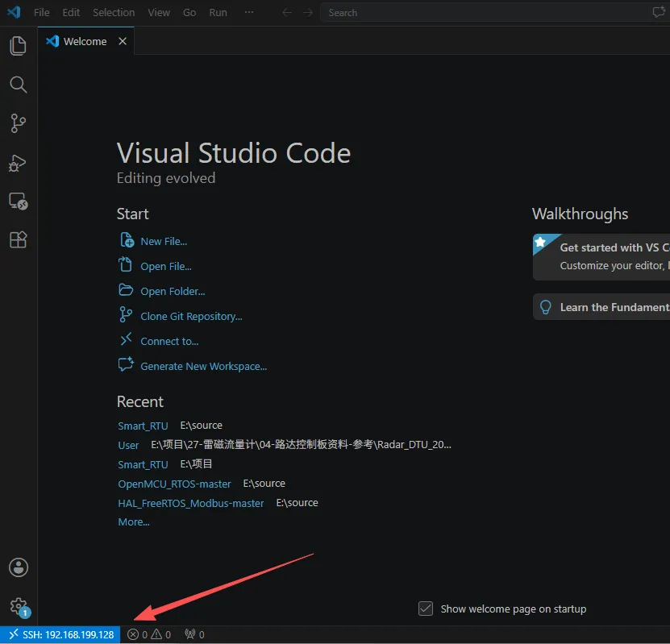Viewport: 670px width, 644px height.
Task: Open Accounts menu icon
Action: click(x=19, y=567)
